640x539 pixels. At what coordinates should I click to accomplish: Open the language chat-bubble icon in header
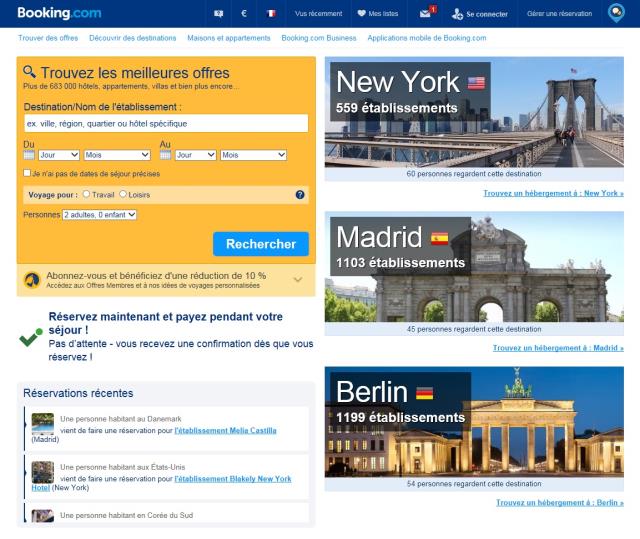[219, 13]
